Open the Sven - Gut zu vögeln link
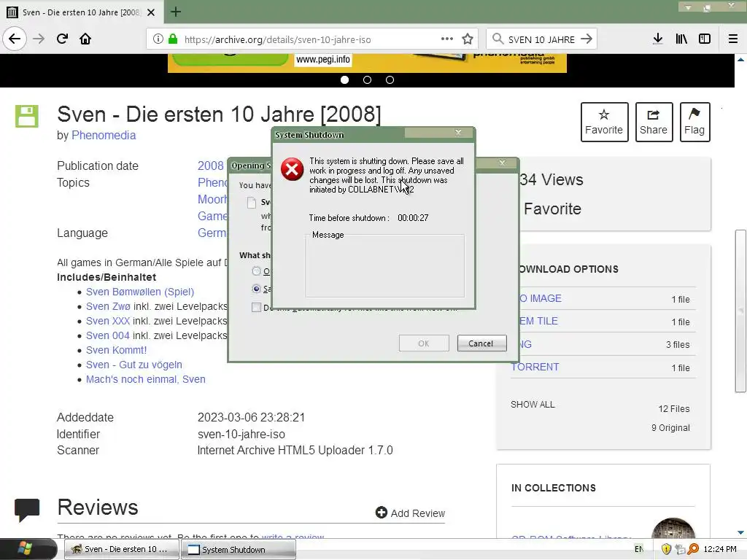The image size is (747, 560). (134, 365)
